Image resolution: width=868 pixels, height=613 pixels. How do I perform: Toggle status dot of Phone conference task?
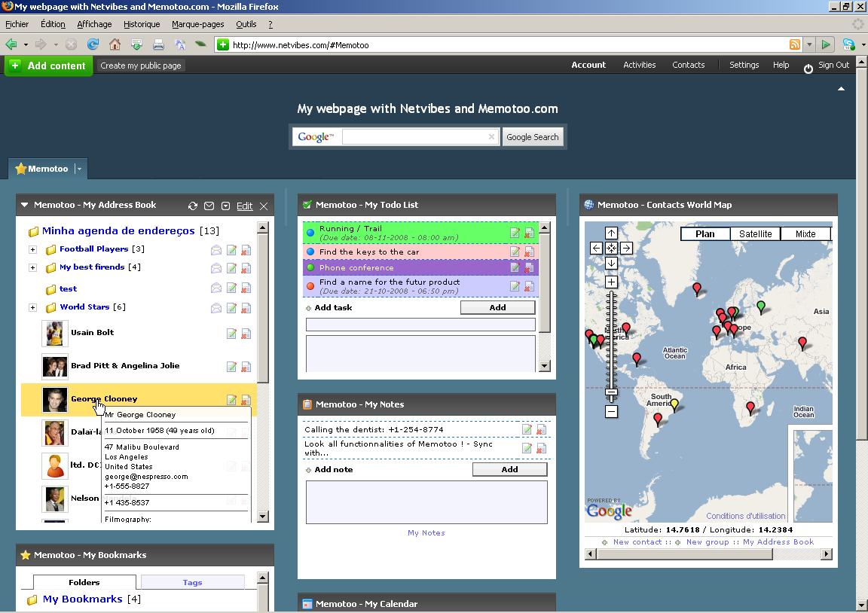pyautogui.click(x=310, y=267)
